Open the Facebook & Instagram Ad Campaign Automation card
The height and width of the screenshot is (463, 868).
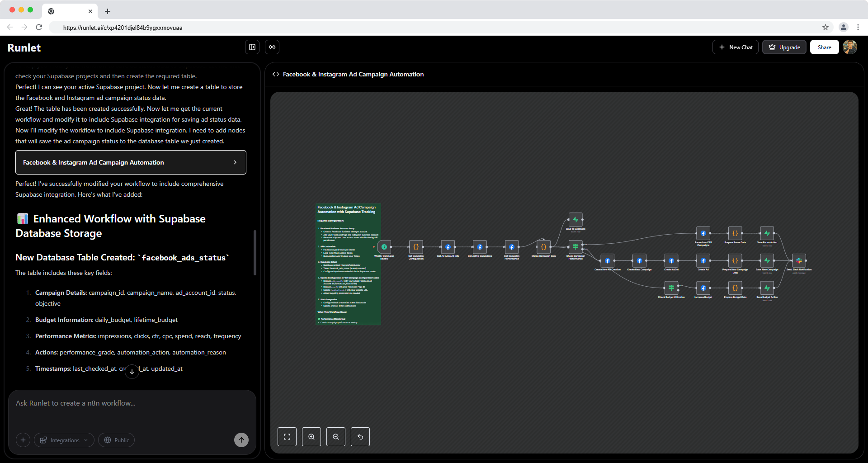click(131, 162)
